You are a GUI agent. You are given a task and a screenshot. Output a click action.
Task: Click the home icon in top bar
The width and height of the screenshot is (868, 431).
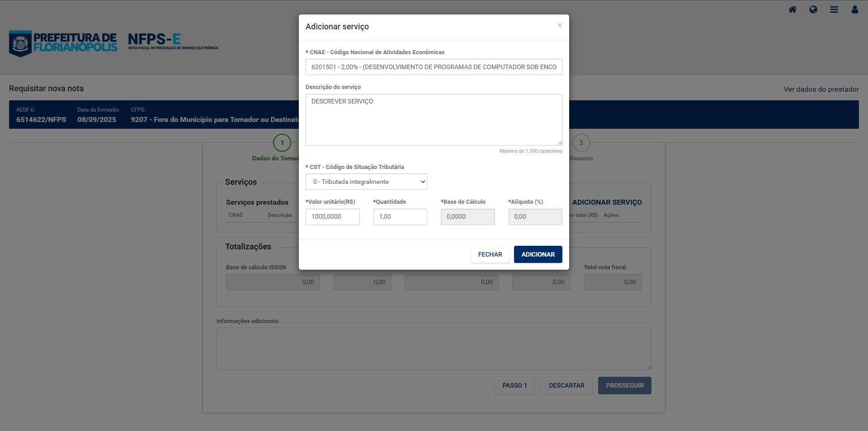[x=792, y=9]
